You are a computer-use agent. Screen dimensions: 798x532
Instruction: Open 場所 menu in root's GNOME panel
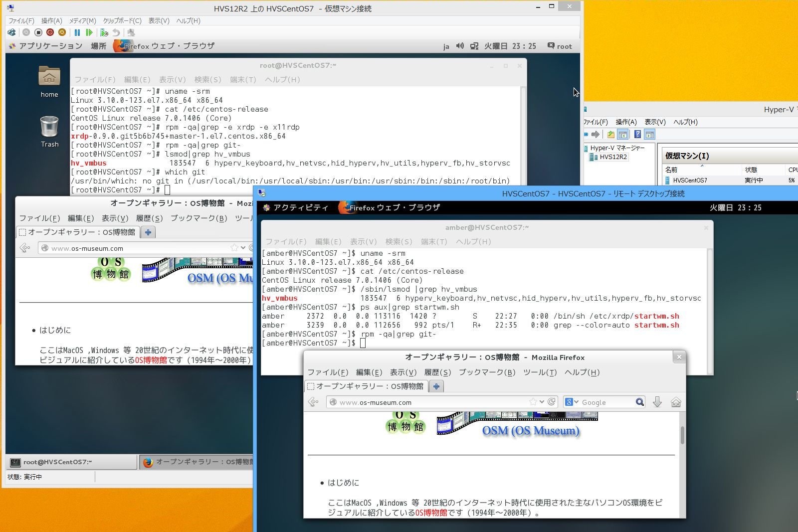[x=98, y=46]
